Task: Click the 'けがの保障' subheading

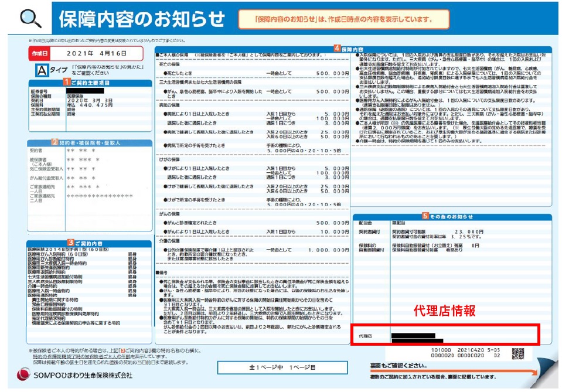Action: [x=169, y=159]
